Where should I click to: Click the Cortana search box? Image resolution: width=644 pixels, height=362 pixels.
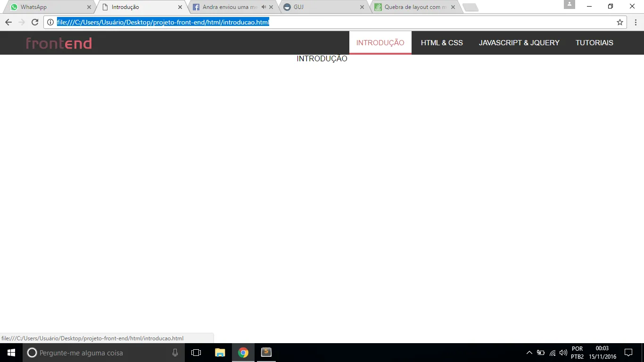(x=104, y=353)
